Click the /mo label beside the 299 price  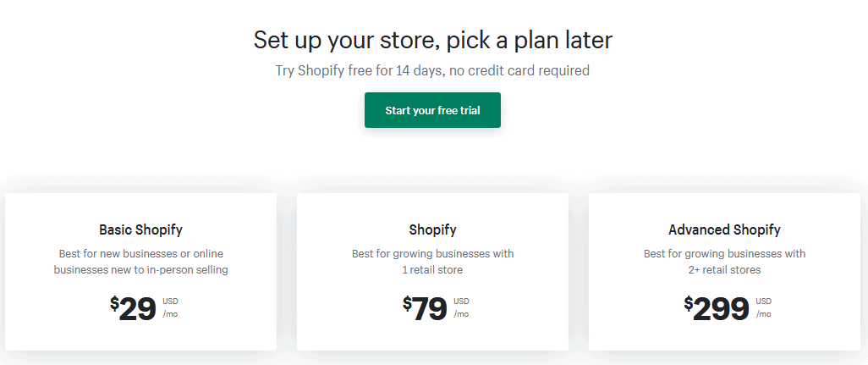(x=762, y=314)
